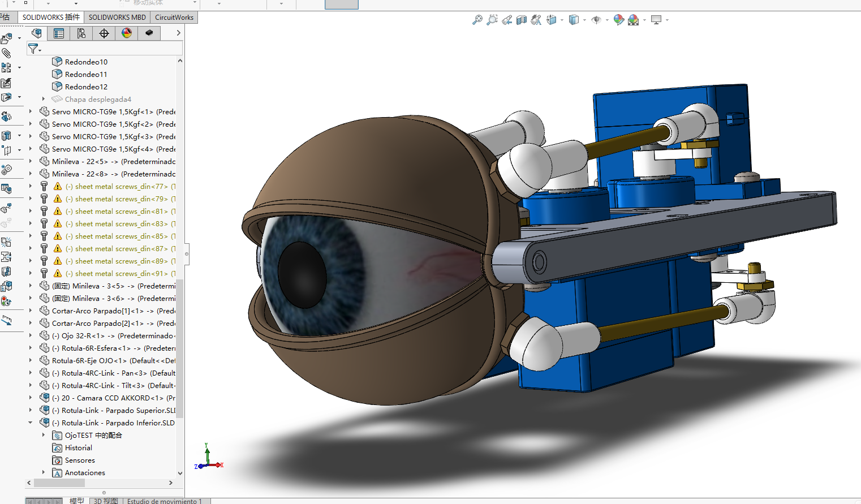Click the Edit Appearance icon
The image size is (861, 504).
click(x=618, y=20)
